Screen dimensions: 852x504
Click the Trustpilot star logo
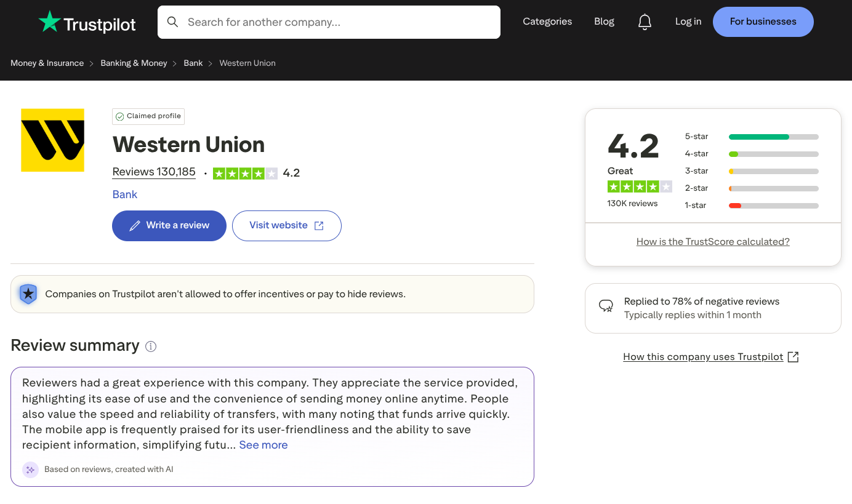(x=49, y=22)
